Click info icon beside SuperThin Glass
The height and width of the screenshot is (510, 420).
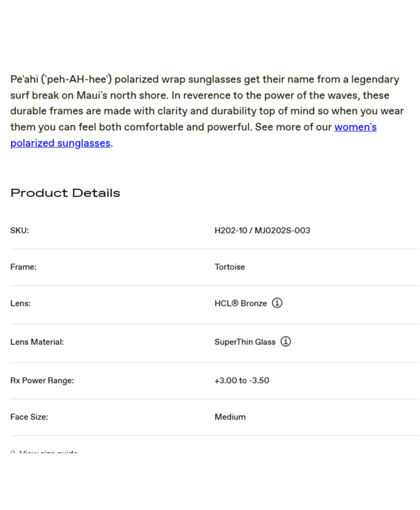[x=286, y=342]
